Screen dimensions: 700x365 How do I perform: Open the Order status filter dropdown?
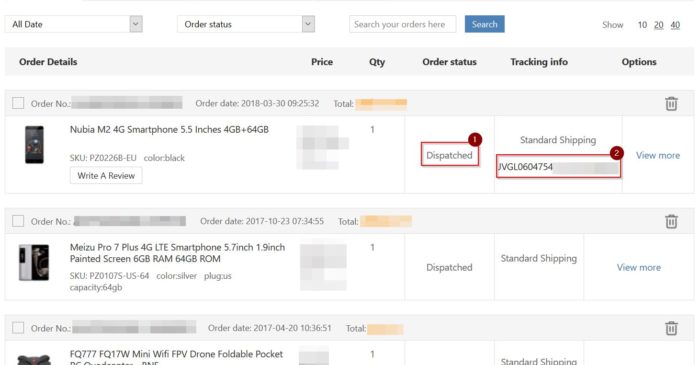(x=246, y=24)
